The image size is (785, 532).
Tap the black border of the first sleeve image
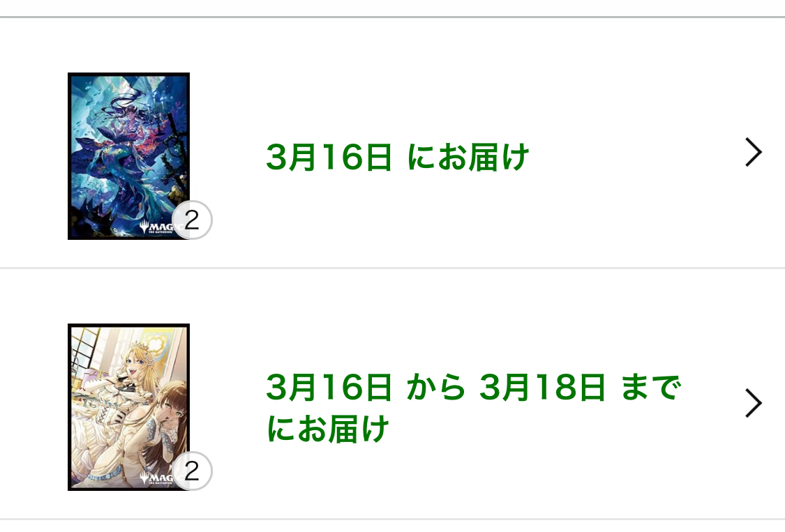coord(128,75)
